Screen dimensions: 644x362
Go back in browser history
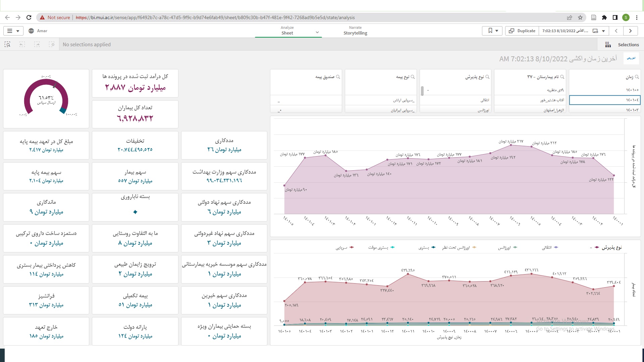7,17
